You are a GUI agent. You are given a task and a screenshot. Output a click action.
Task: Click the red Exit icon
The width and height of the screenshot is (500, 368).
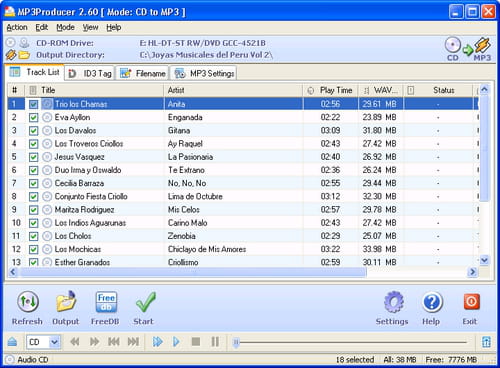471,302
